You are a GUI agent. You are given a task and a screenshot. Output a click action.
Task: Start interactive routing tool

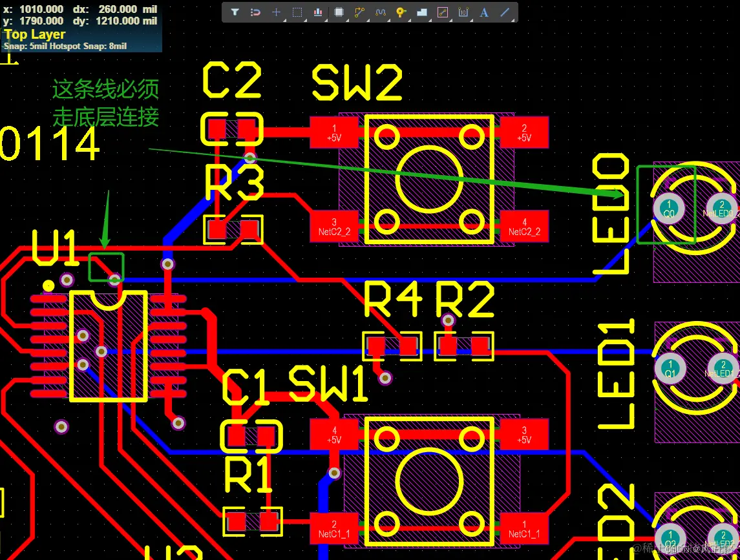coord(359,12)
